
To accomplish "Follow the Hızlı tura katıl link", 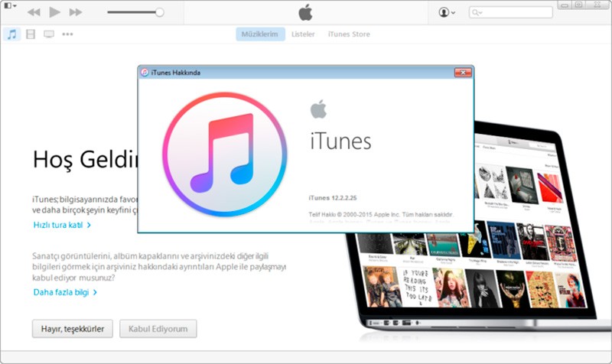I will pyautogui.click(x=62, y=225).
